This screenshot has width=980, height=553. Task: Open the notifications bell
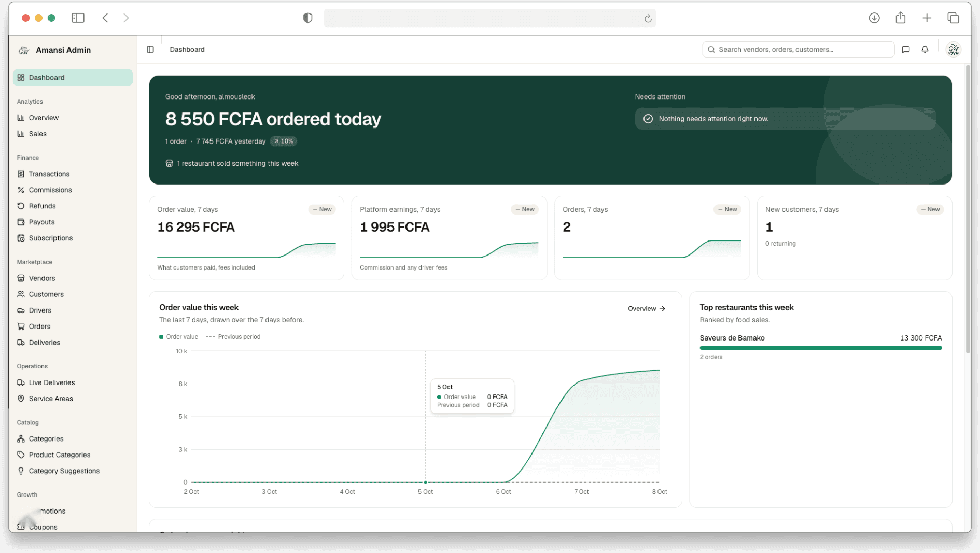925,50
